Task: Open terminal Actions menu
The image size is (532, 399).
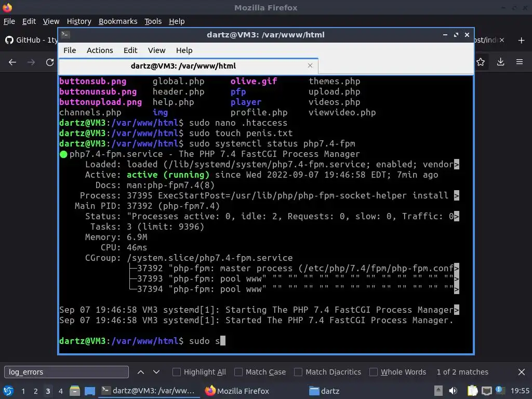Action: tap(100, 50)
